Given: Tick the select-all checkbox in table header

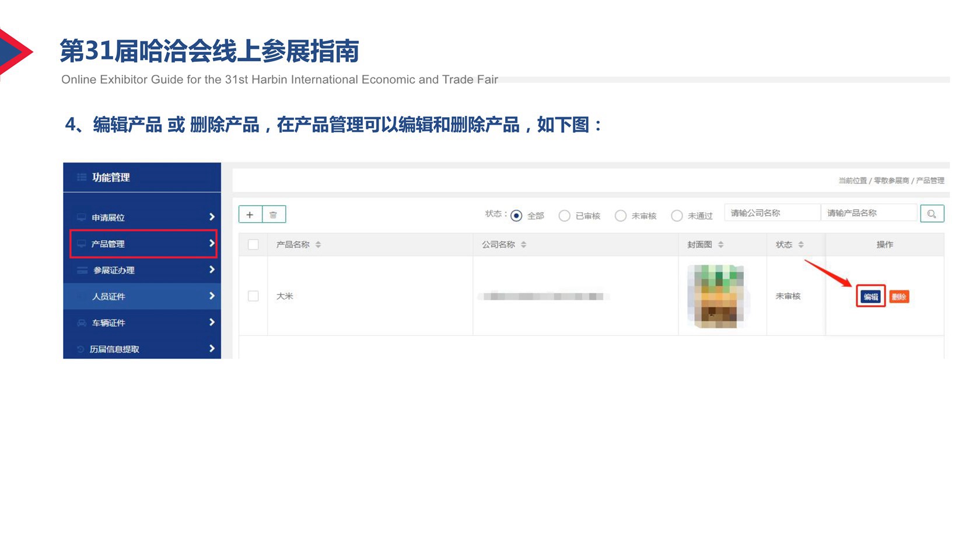Looking at the screenshot, I should coord(253,245).
